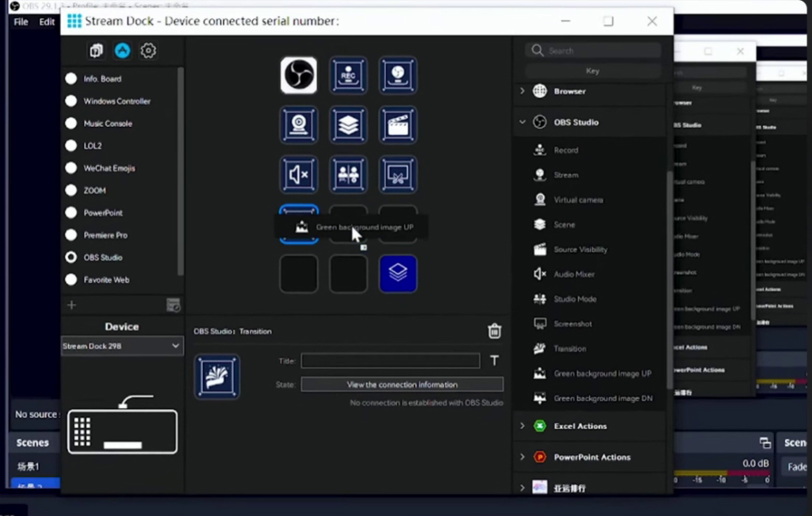Select the Premiere Pro profile radio

(71, 235)
